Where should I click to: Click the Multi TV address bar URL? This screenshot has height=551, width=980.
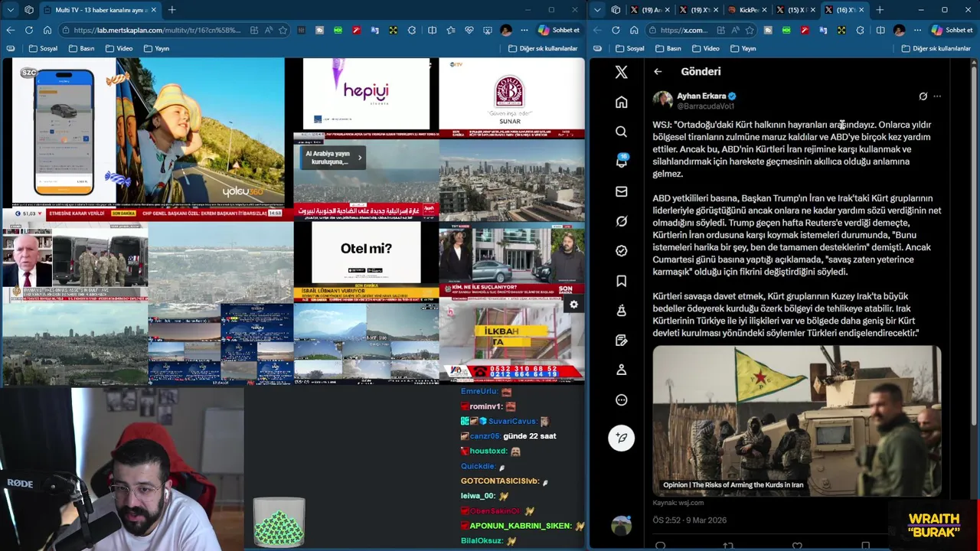[158, 31]
